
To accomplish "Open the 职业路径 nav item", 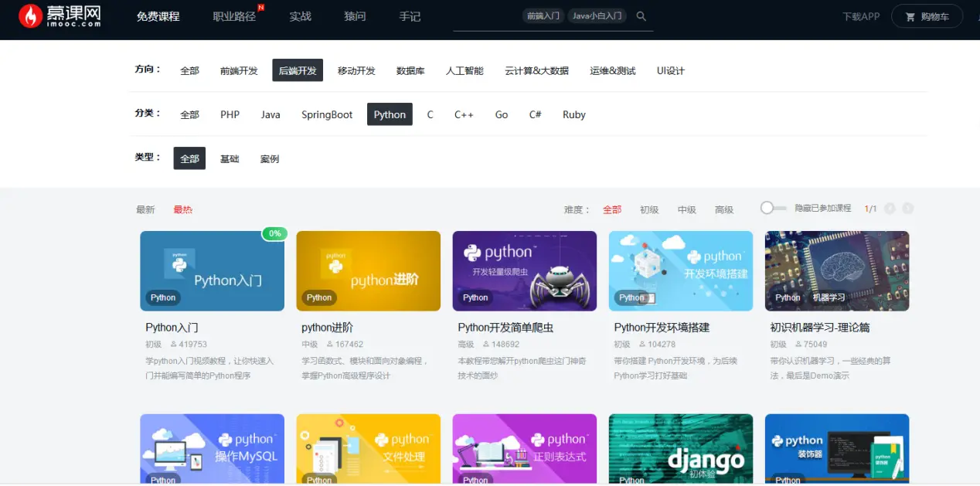I will pos(234,16).
